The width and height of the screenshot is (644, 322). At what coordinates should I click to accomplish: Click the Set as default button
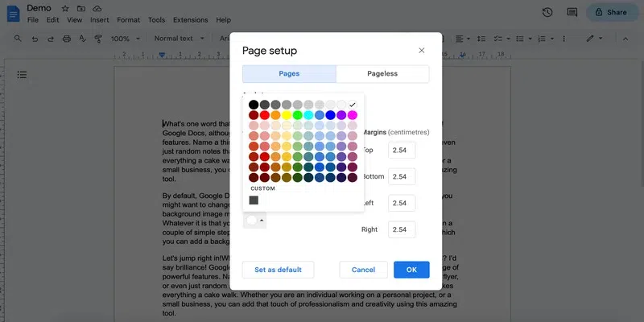coord(278,270)
